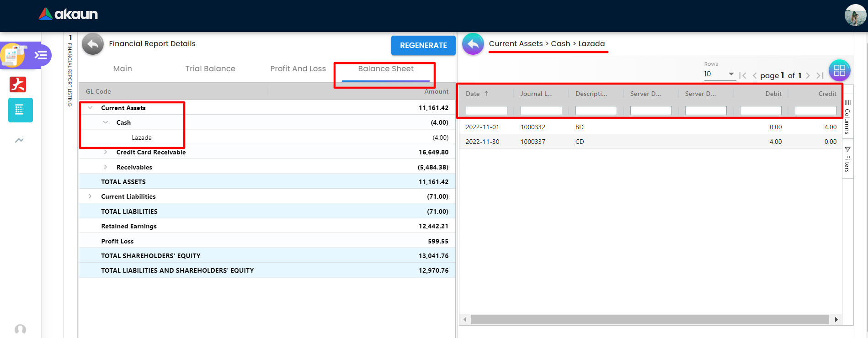Click the horizontal scrollbar in journal grid
Viewport: 868px width, 338px height.
(x=650, y=319)
